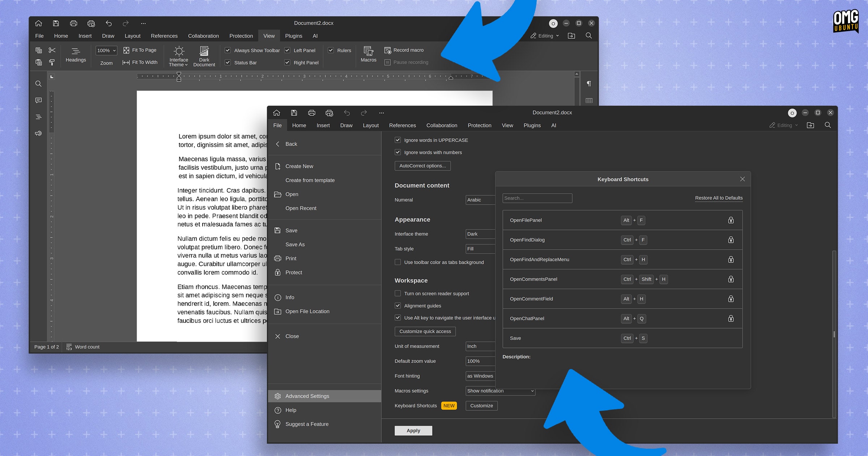
Task: Expand the 100% zoom dropdown
Action: pos(106,50)
